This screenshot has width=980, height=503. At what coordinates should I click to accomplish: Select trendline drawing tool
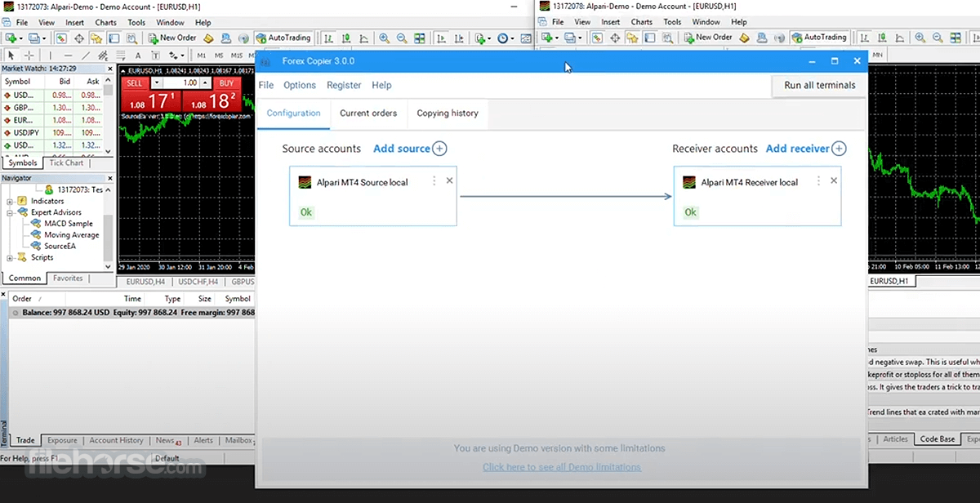point(87,55)
